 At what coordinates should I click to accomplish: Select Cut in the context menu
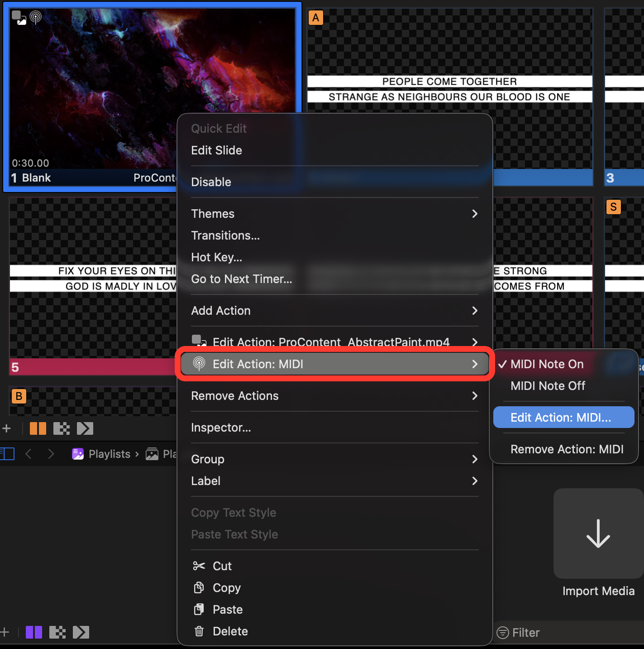(335, 566)
